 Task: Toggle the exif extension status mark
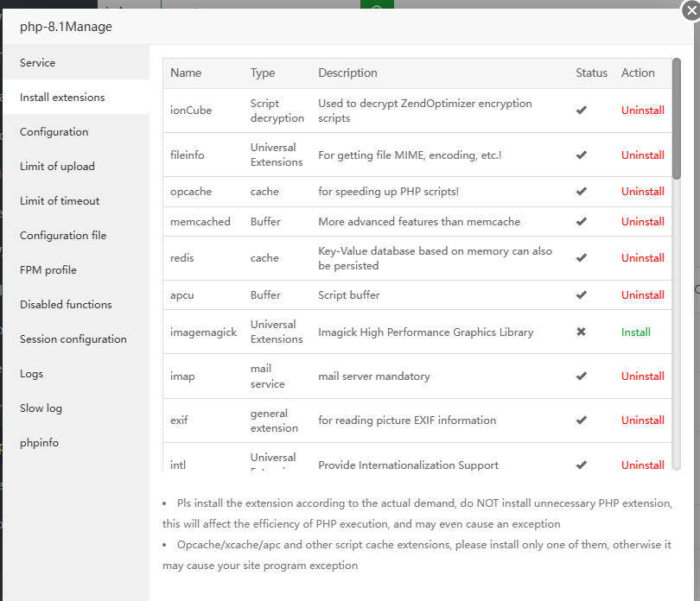(x=581, y=420)
